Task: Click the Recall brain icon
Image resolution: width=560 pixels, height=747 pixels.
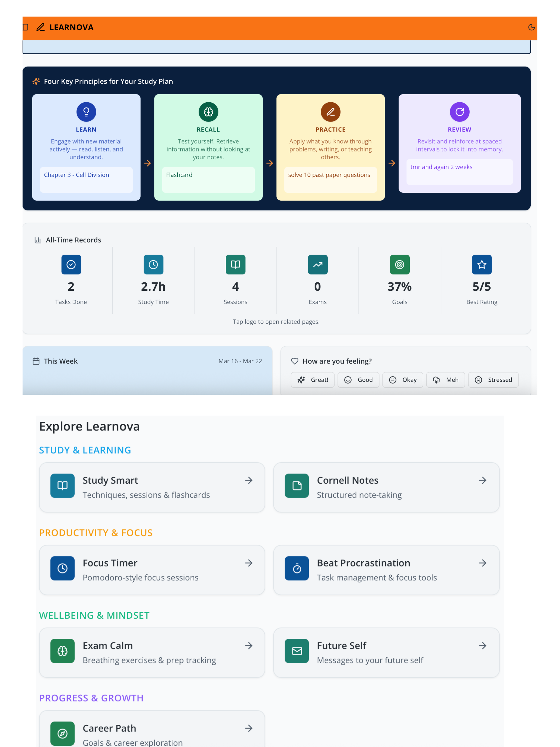Action: tap(208, 112)
